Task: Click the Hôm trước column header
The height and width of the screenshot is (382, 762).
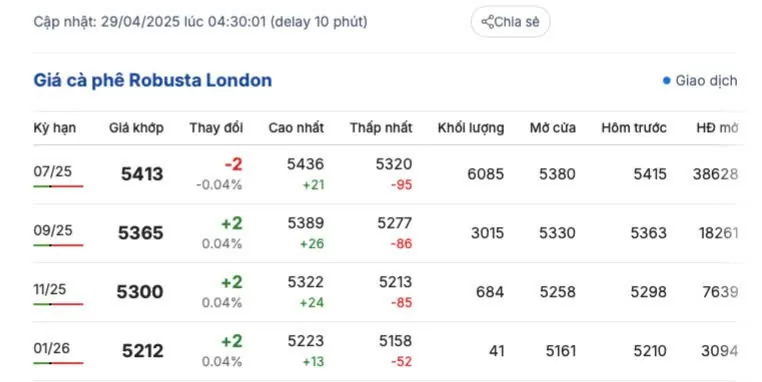Action: tap(634, 128)
